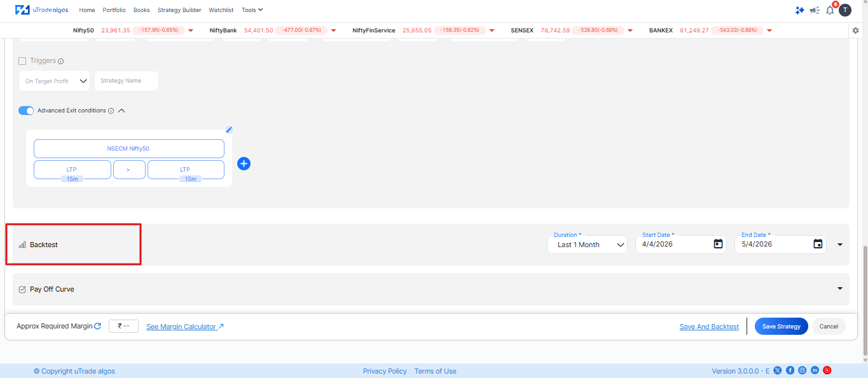
Task: Click info icon next to Triggers
Action: [x=61, y=62]
